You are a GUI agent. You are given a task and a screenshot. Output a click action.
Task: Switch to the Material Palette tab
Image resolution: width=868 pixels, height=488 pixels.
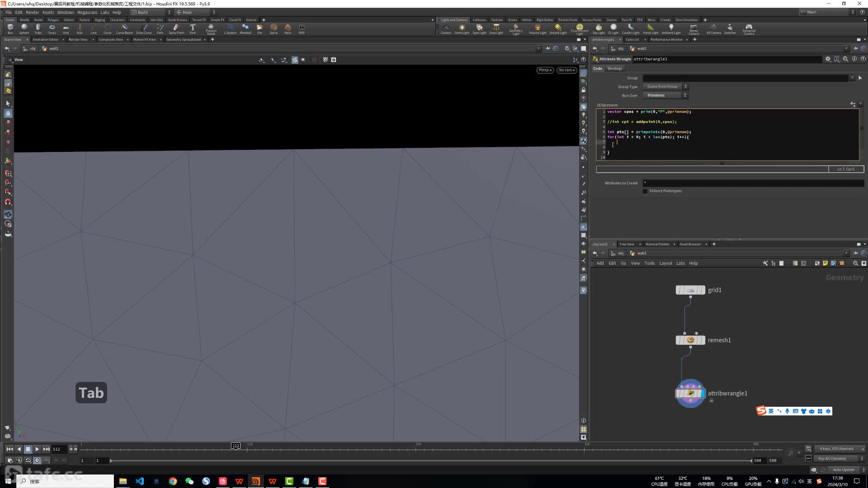point(657,244)
